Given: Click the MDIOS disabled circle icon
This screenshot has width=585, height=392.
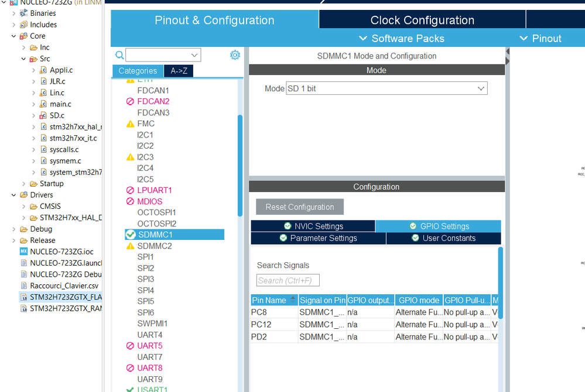Looking at the screenshot, I should (x=130, y=202).
